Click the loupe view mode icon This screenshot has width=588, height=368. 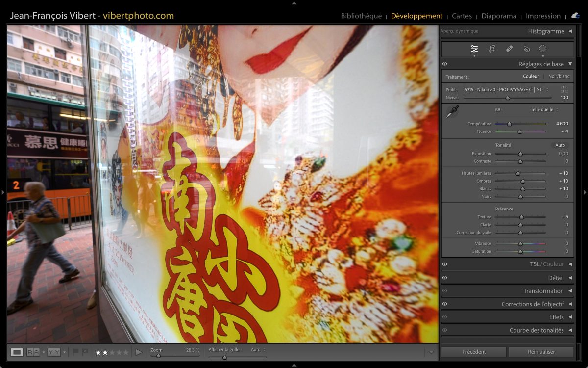coord(17,352)
